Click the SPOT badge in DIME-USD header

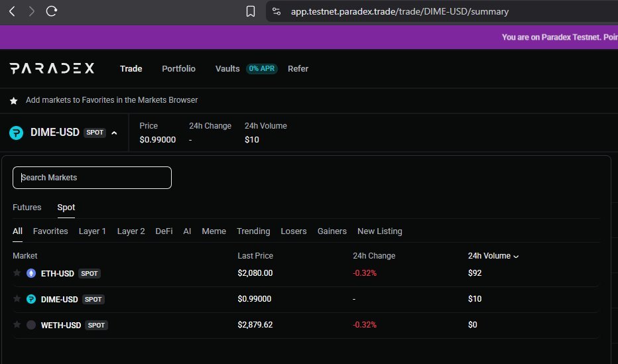point(95,133)
